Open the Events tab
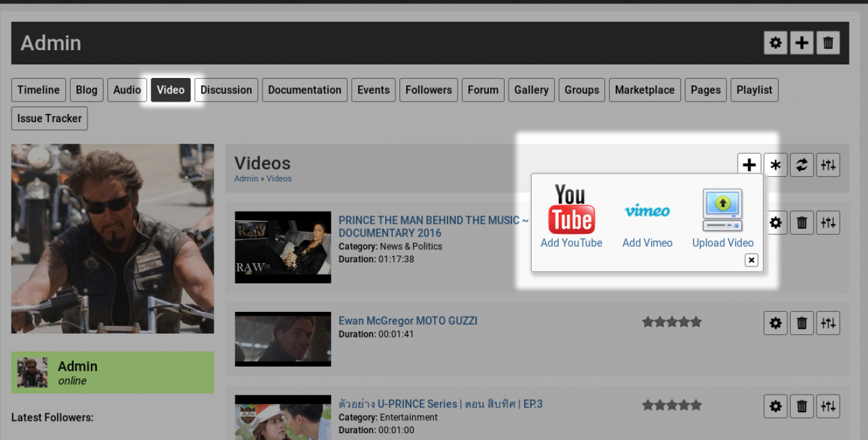 click(374, 89)
